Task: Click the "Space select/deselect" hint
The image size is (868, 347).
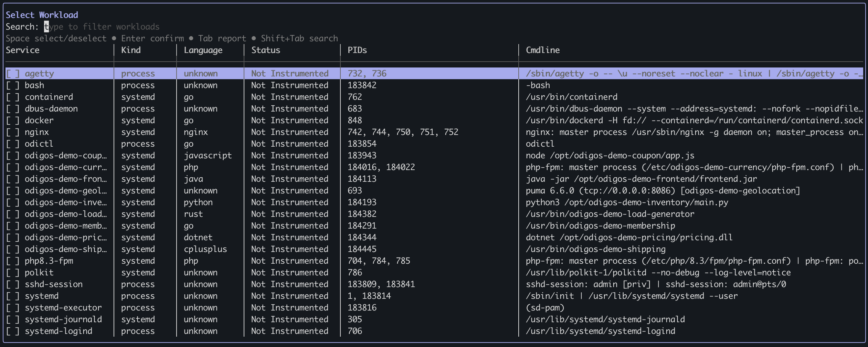Action: tap(56, 38)
